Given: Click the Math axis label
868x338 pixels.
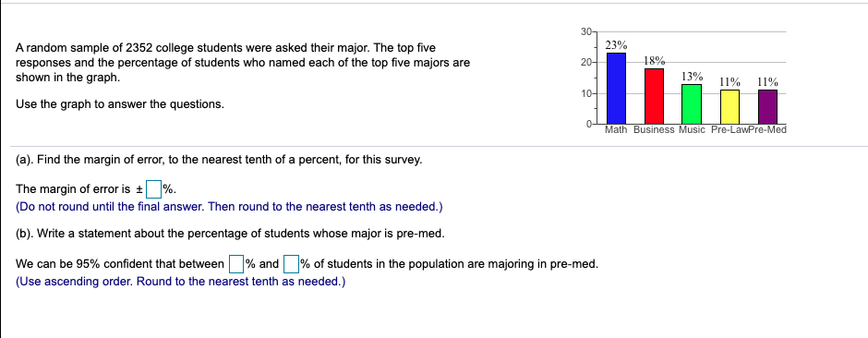Looking at the screenshot, I should 616,130.
